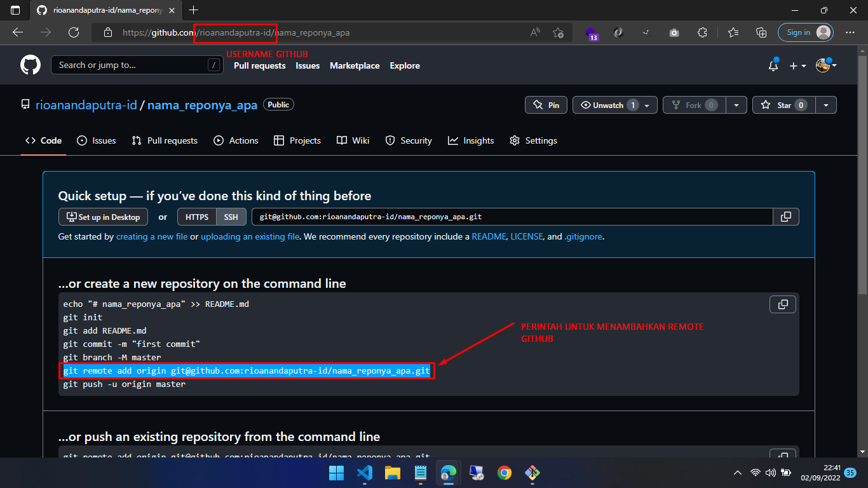Open the Notepad app in taskbar
Image resolution: width=868 pixels, height=488 pixels.
(420, 473)
